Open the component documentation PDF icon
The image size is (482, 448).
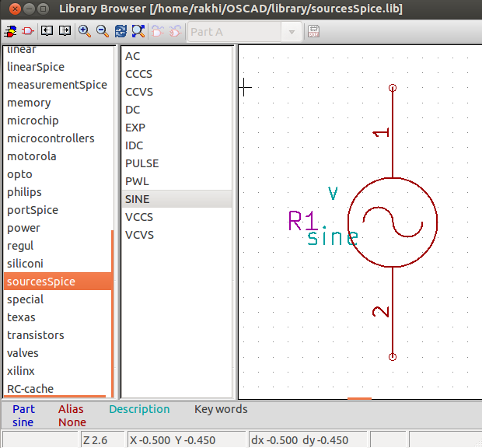(313, 31)
